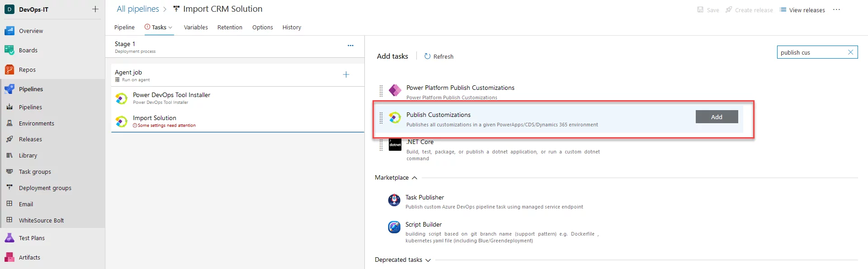The image size is (868, 269).
Task: Select the Power DevOps Tool Installer task
Action: pos(238,98)
